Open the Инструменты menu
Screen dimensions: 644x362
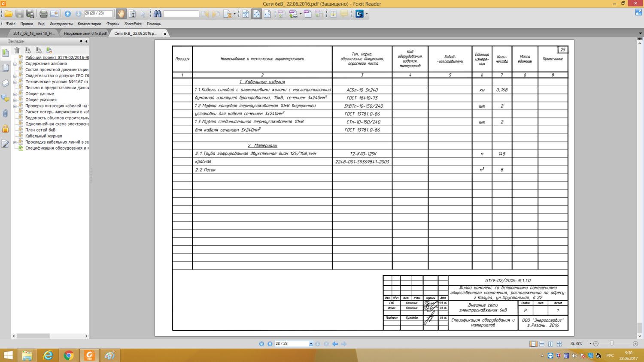tap(61, 24)
